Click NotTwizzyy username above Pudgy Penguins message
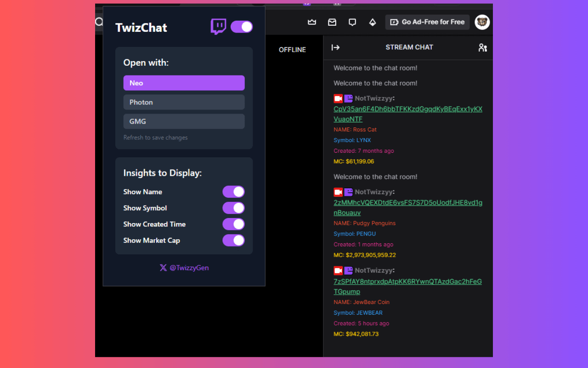The width and height of the screenshot is (588, 368). [374, 192]
